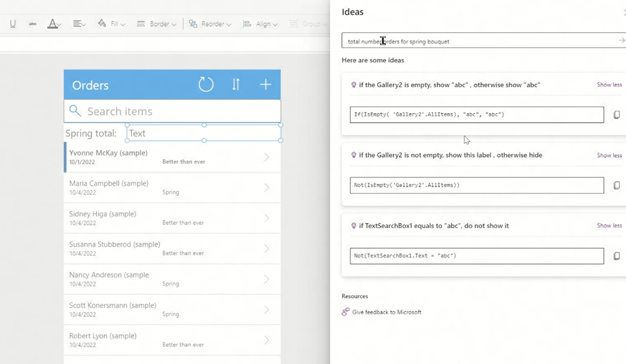Toggle underline text formatting
This screenshot has width=626, height=364.
click(x=13, y=24)
